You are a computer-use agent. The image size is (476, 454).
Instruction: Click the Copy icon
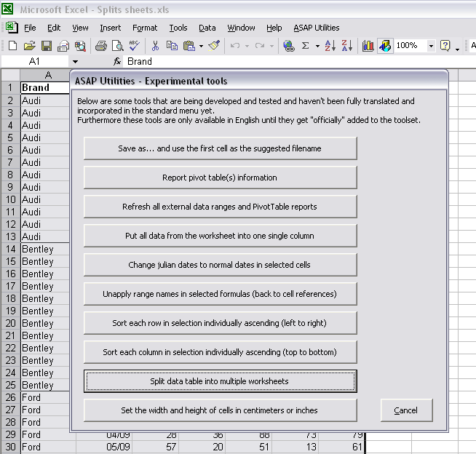point(172,46)
